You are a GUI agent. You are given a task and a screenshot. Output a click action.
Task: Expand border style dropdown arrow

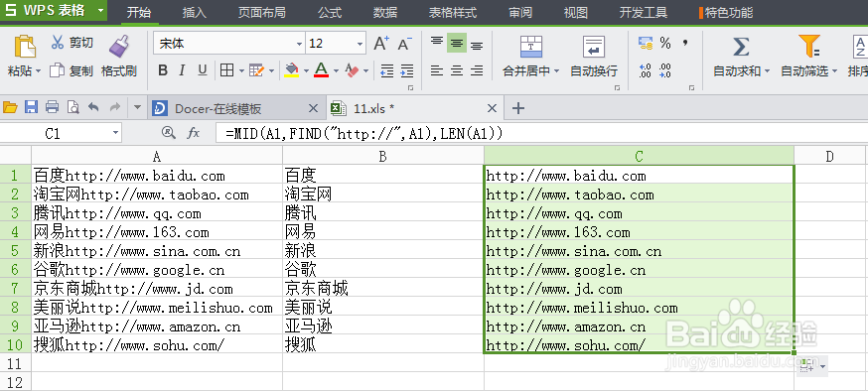pyautogui.click(x=241, y=70)
